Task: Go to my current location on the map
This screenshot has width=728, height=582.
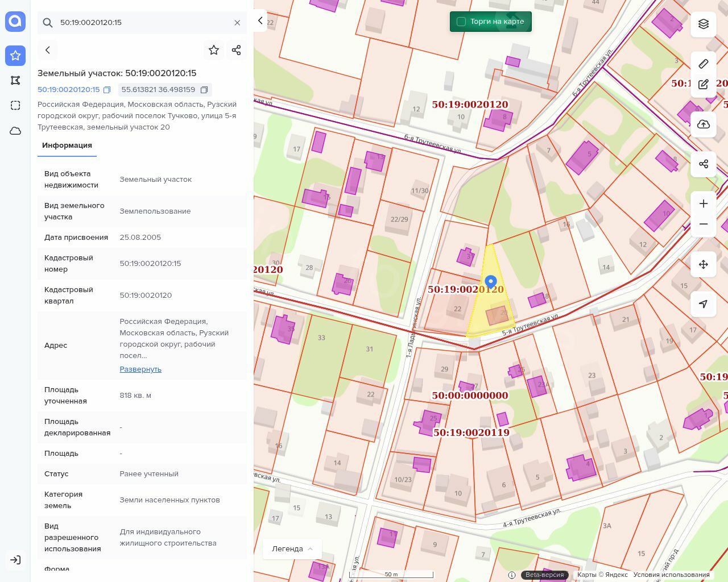Action: [x=704, y=304]
